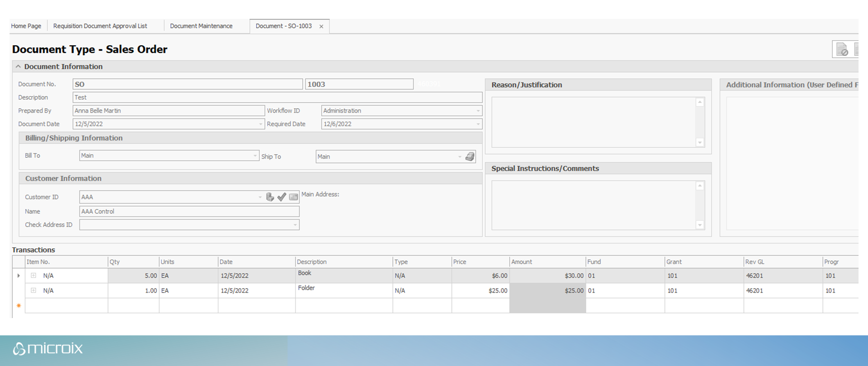868x366 pixels.
Task: Click the row indicator arrow for Book row
Action: (19, 276)
